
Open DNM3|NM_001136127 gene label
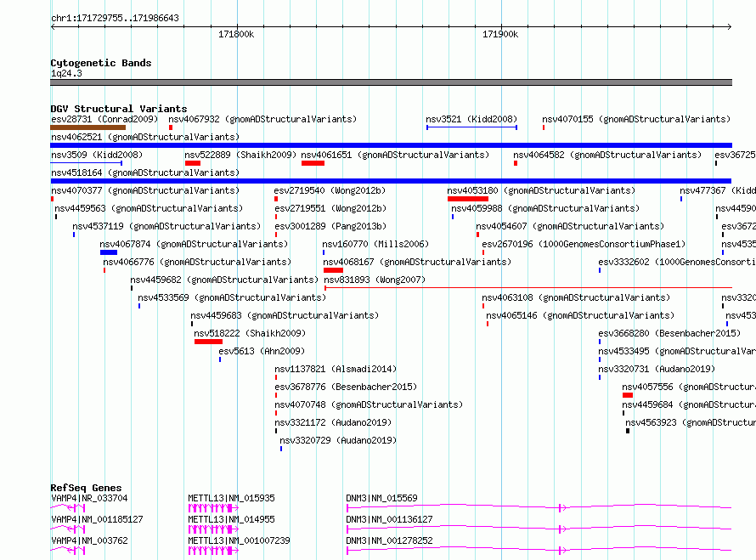pos(390,519)
